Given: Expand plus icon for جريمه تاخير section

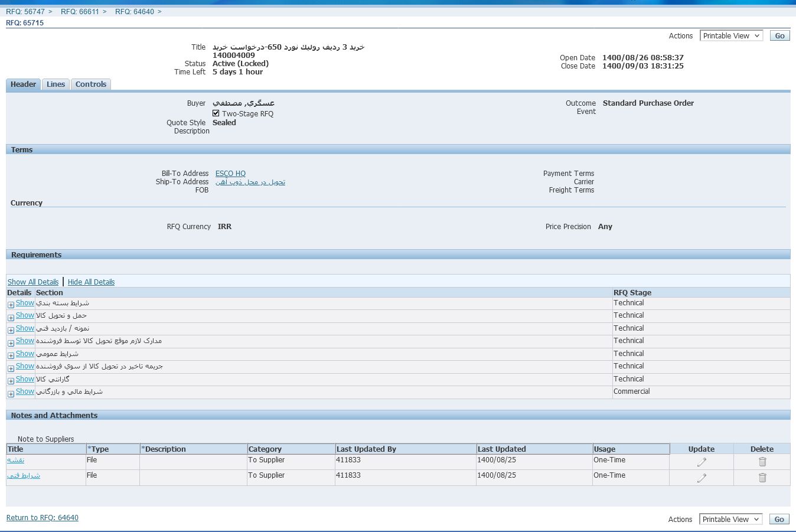Looking at the screenshot, I should pos(11,368).
